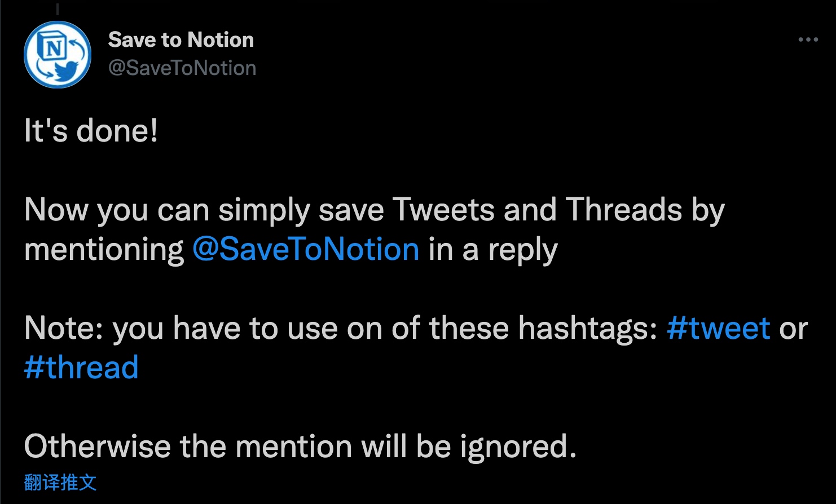Click the Save to Notion profile avatar
This screenshot has height=504, width=836.
(58, 55)
